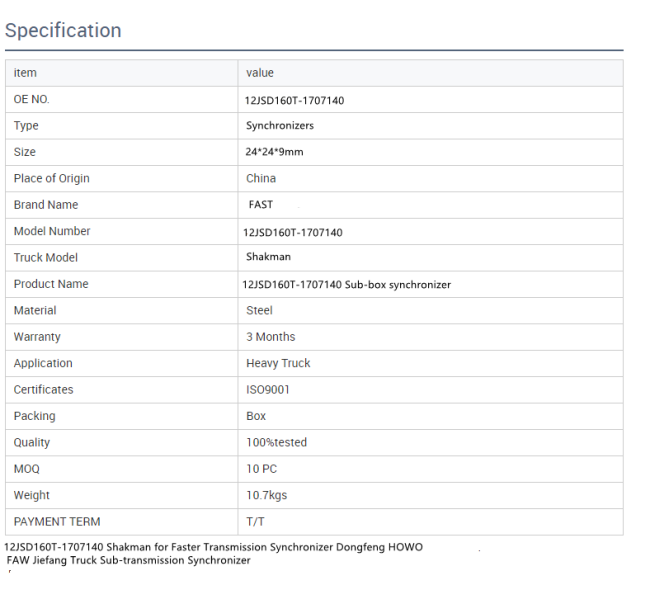Click the Type value Synchronizers
The width and height of the screenshot is (650, 604).
click(280, 126)
